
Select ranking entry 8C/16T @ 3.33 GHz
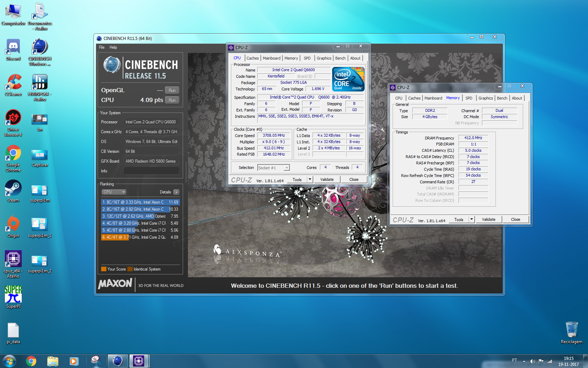click(x=140, y=202)
